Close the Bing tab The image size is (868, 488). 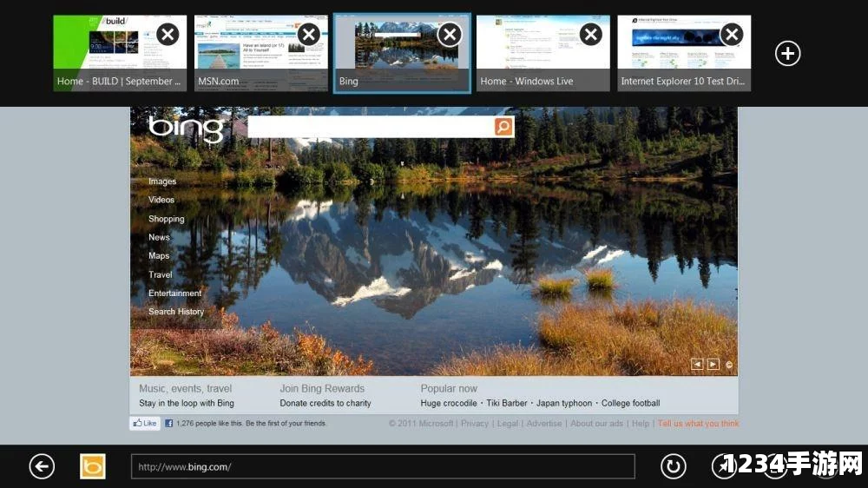click(450, 35)
